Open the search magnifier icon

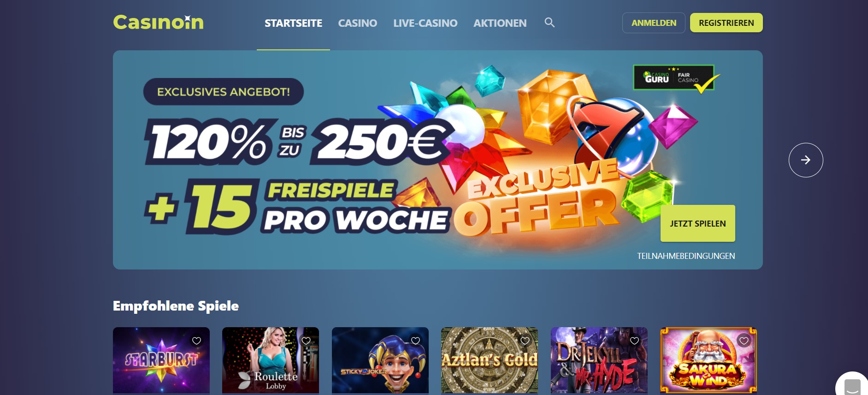point(549,23)
